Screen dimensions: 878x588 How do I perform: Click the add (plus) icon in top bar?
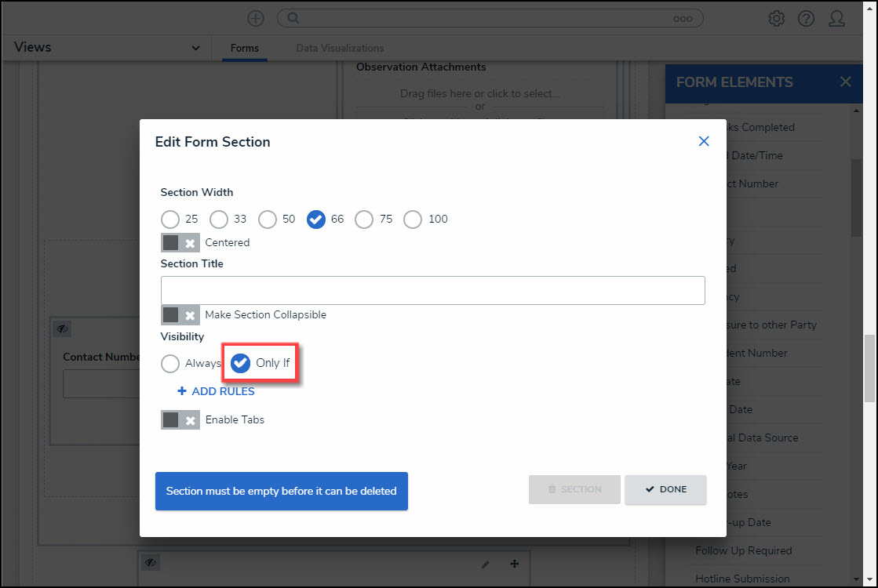[256, 18]
